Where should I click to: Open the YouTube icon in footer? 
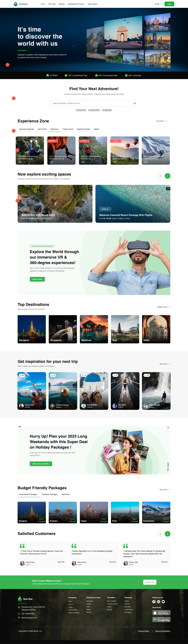pos(163,601)
